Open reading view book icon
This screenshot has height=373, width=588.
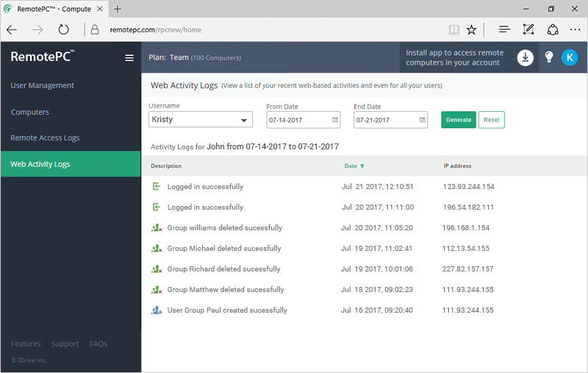coord(453,29)
